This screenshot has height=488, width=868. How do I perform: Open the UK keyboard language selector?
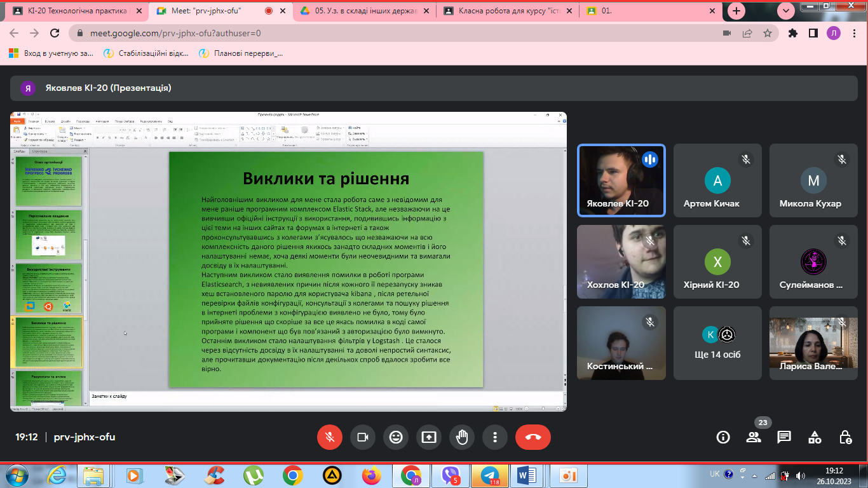[714, 474]
